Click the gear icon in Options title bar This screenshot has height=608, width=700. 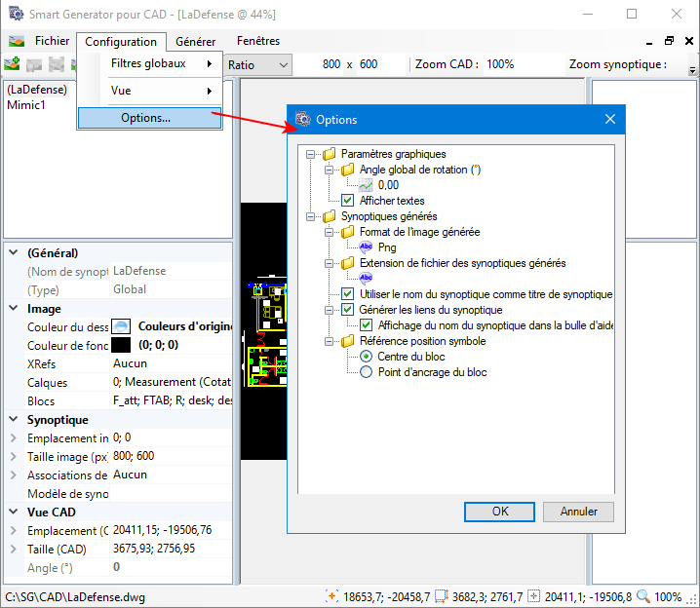(302, 119)
